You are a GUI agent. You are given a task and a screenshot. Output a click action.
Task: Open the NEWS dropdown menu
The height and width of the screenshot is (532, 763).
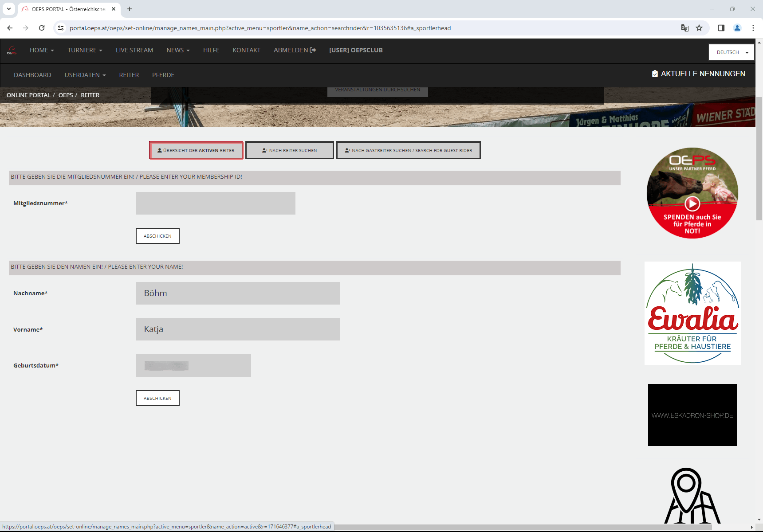178,50
